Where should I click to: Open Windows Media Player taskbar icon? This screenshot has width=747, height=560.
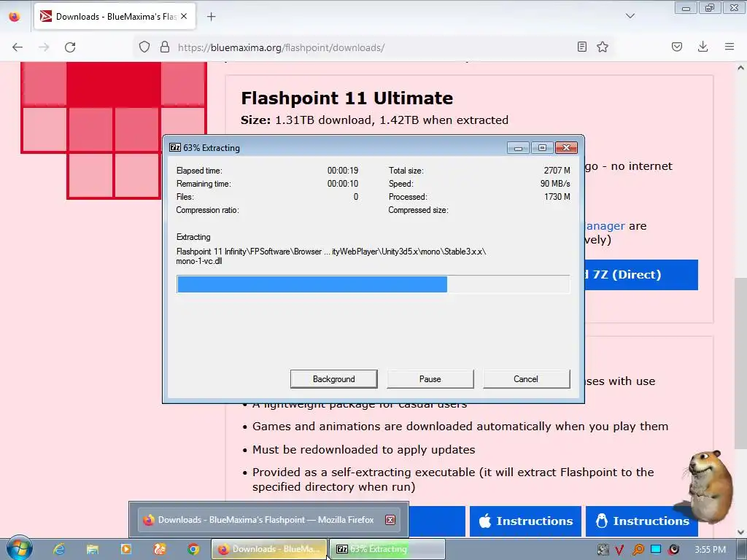[x=126, y=549]
